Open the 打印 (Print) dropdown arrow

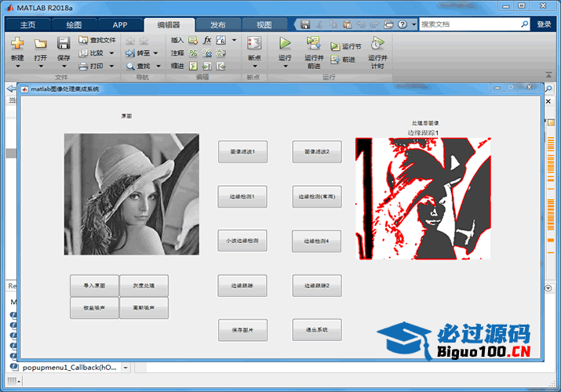(111, 67)
